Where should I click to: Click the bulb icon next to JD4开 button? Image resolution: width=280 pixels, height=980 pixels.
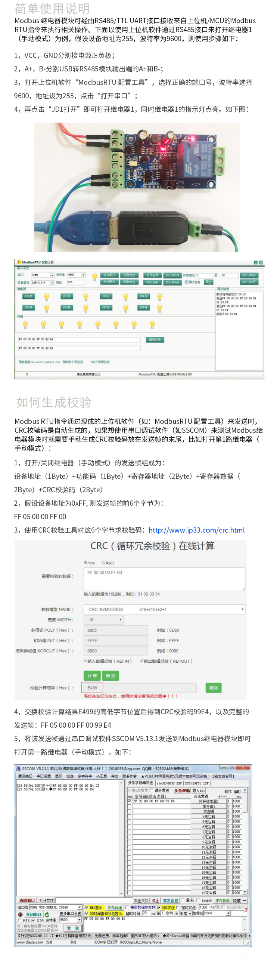[159, 297]
